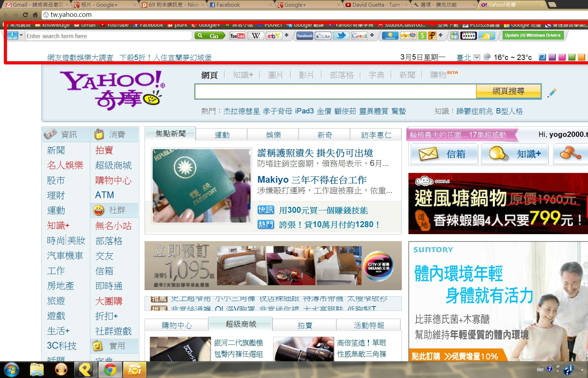Switch search to 圖片 (images)
The height and width of the screenshot is (378, 588).
275,75
